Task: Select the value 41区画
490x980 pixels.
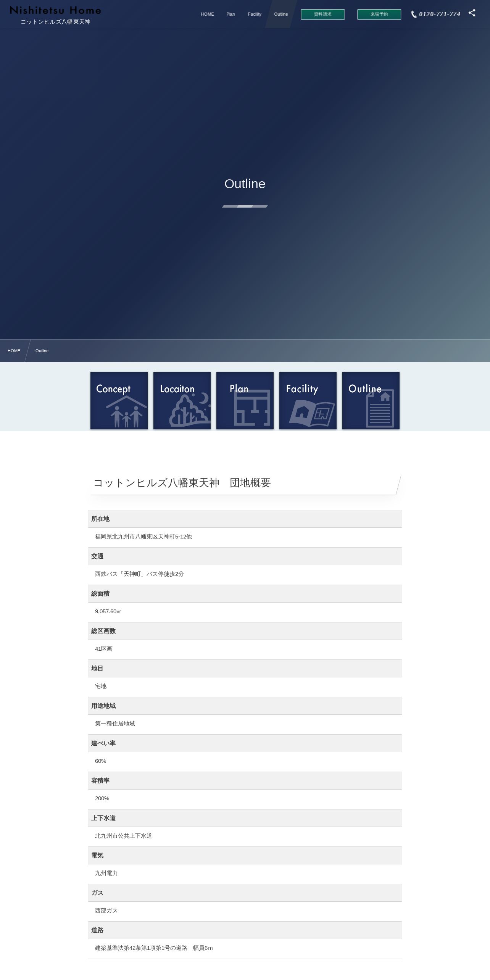Action: coord(104,649)
